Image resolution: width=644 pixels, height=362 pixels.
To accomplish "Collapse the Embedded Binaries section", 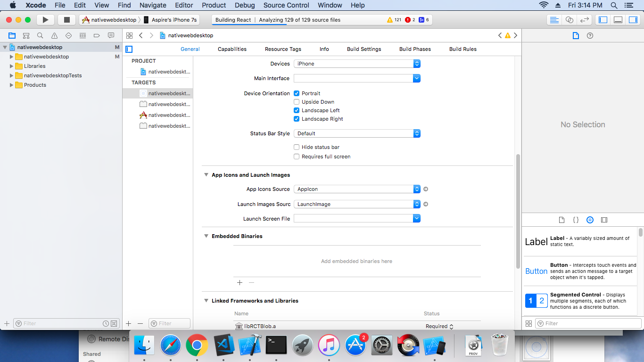I will [x=206, y=236].
